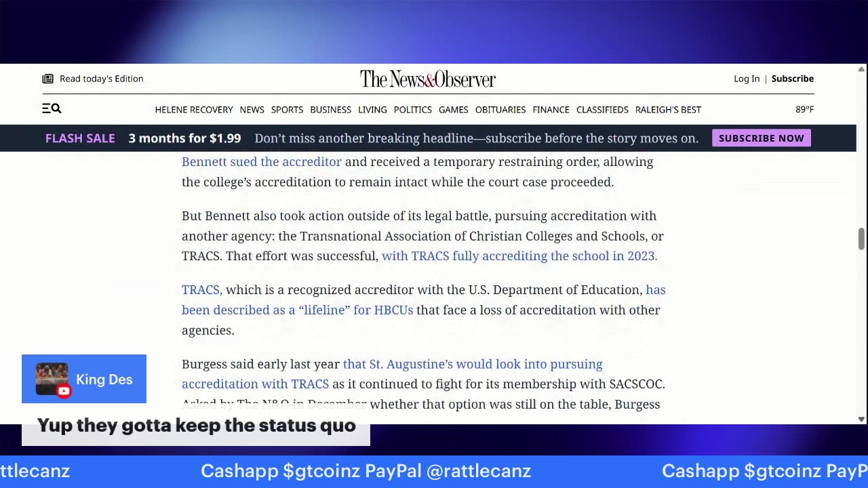Click the Subscribe link
The width and height of the screenshot is (868, 488).
pos(792,79)
